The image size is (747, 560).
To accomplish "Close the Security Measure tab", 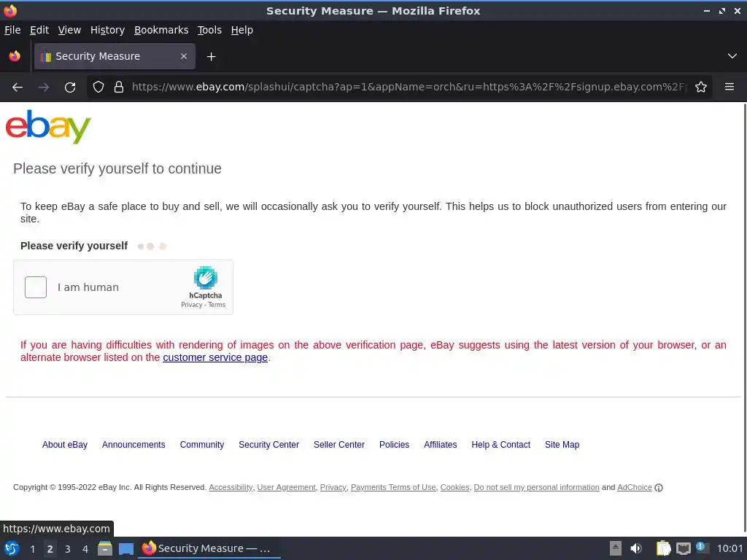I will pos(184,56).
